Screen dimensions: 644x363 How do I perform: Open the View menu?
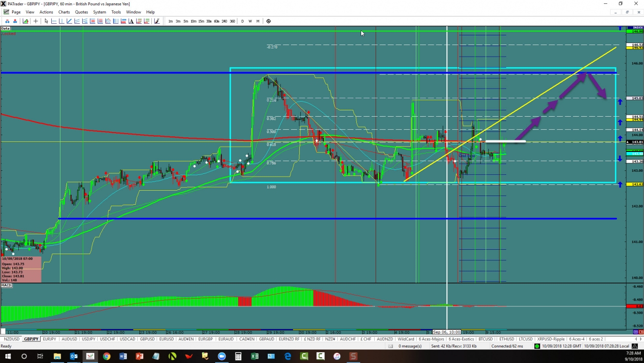coord(30,12)
